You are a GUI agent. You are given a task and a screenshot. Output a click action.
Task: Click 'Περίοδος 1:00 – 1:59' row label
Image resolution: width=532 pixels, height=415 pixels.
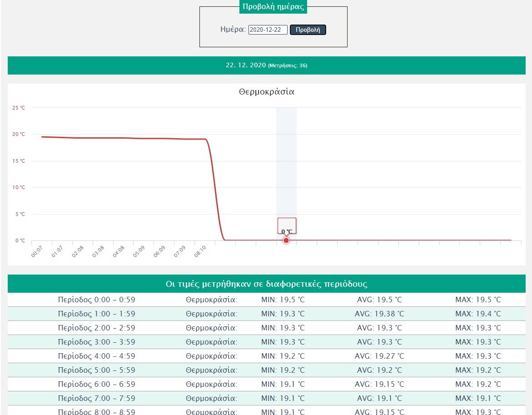(96, 314)
